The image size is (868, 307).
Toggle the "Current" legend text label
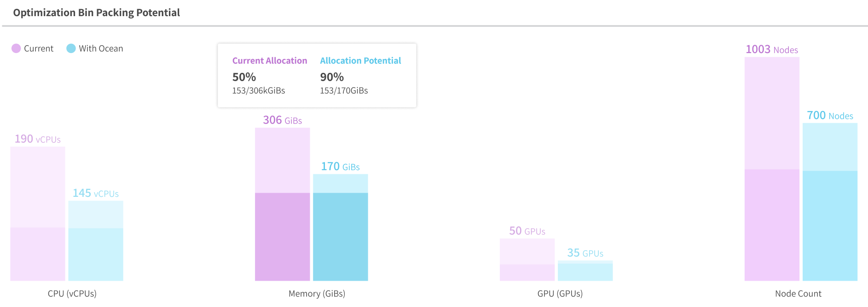(39, 48)
